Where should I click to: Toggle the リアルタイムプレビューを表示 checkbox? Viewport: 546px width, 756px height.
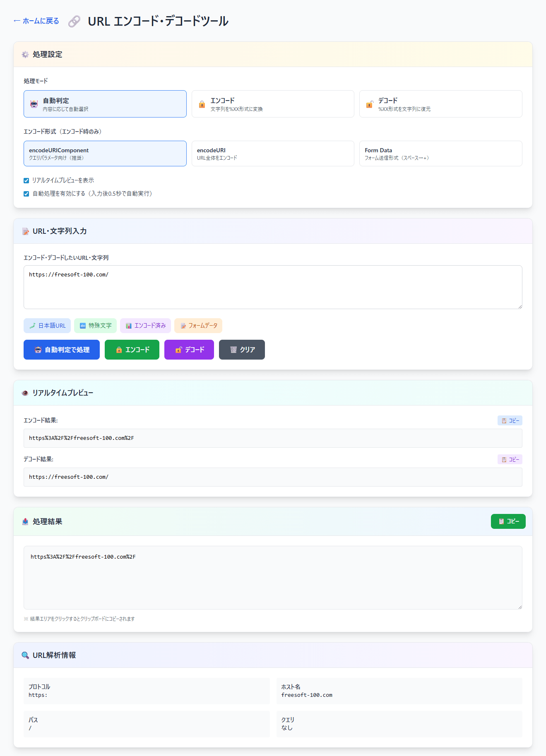pos(26,180)
